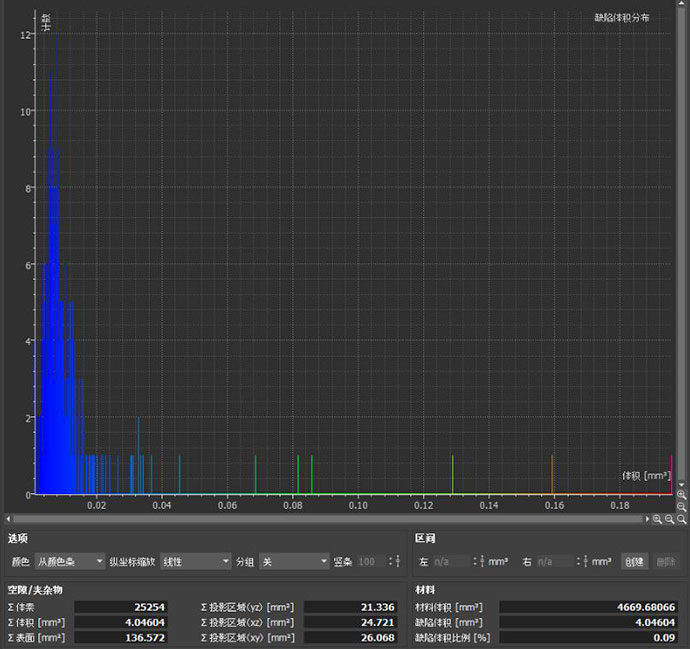Viewport: 690px width, 649px height.
Task: Click the left interval slider icon before mm³
Action: pos(481,562)
